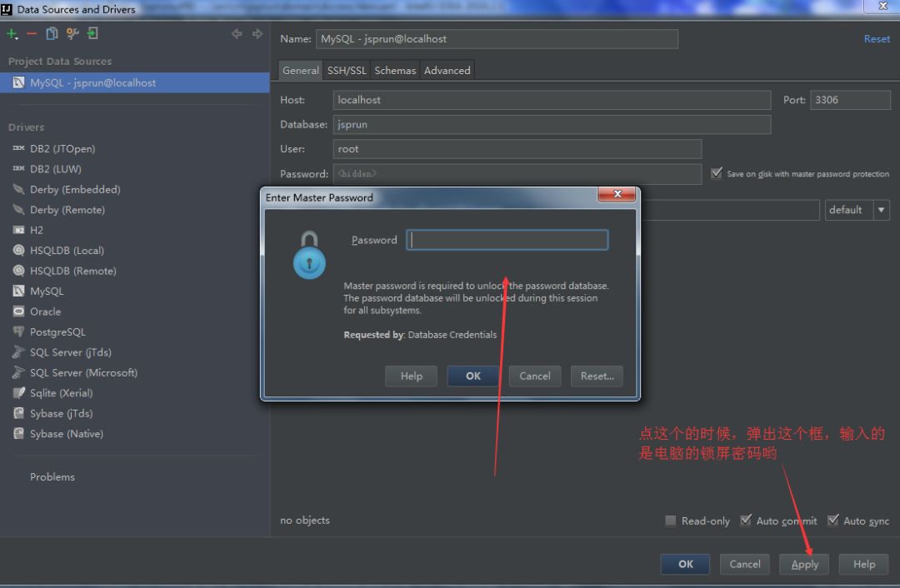The image size is (900, 588).
Task: Click Cancel in the Master Password dialog
Action: (535, 376)
